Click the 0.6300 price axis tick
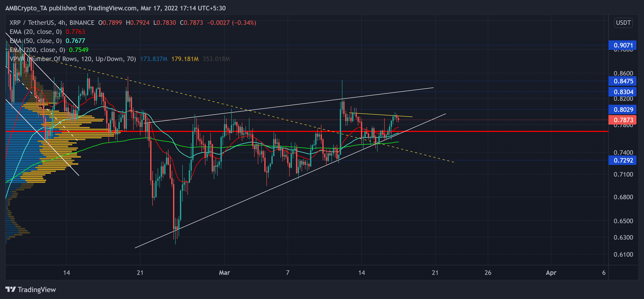The image size is (644, 299). coord(623,237)
